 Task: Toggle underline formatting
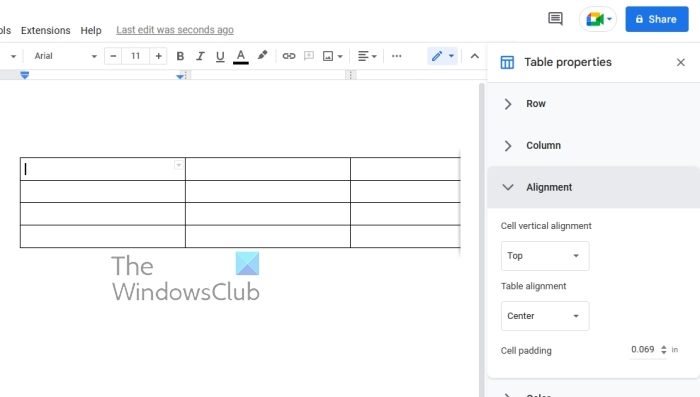220,56
